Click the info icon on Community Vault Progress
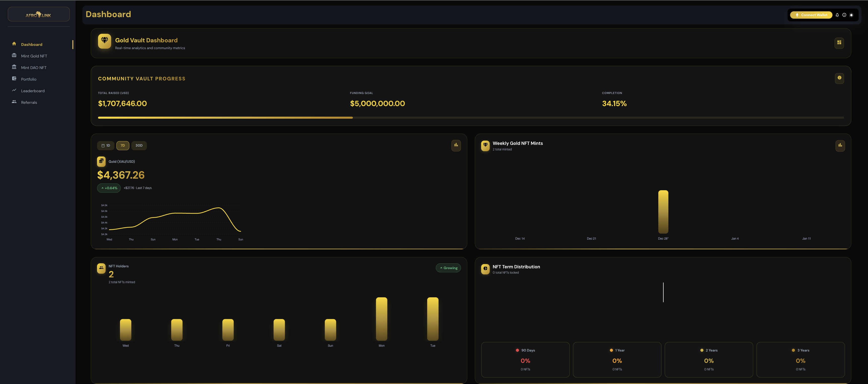Viewport: 868px width, 384px height. (840, 78)
